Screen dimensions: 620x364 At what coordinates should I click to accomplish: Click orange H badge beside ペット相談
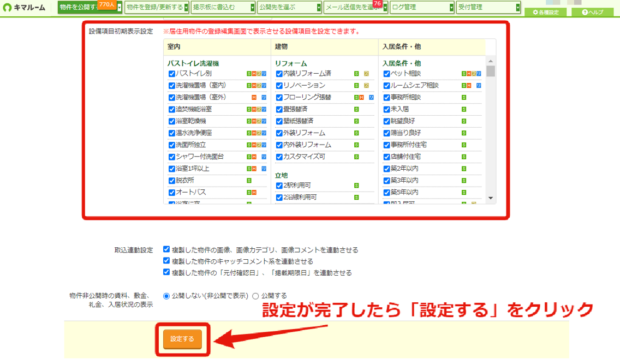pyautogui.click(x=469, y=74)
